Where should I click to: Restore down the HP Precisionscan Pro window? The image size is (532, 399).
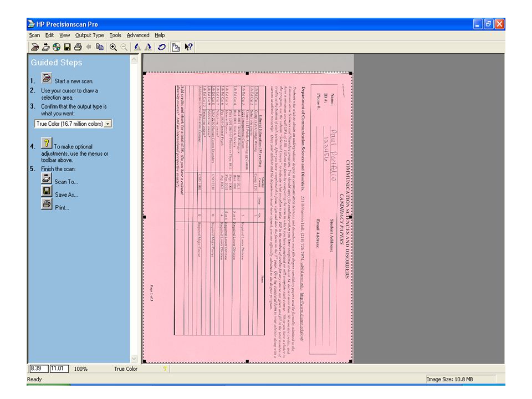click(489, 24)
